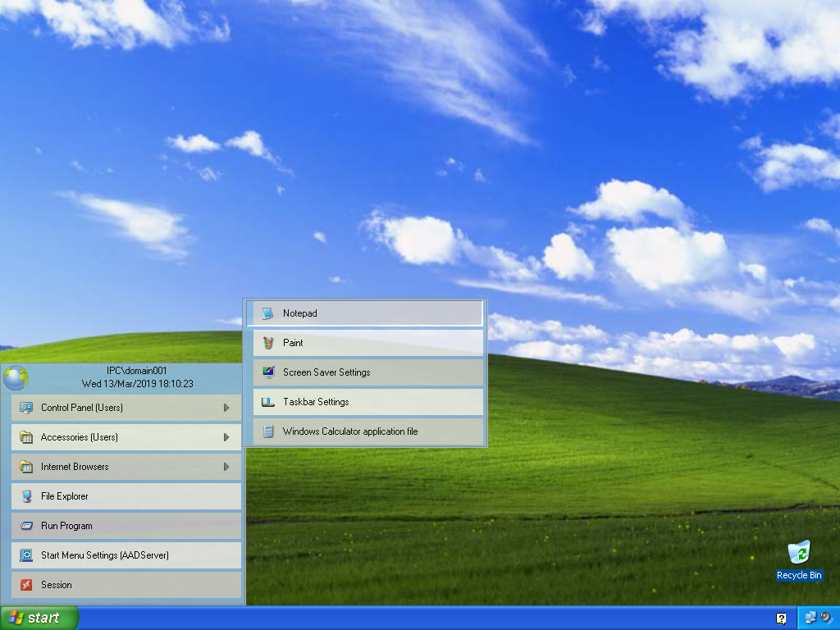Click the question mark help icon in taskbar

[x=781, y=619]
